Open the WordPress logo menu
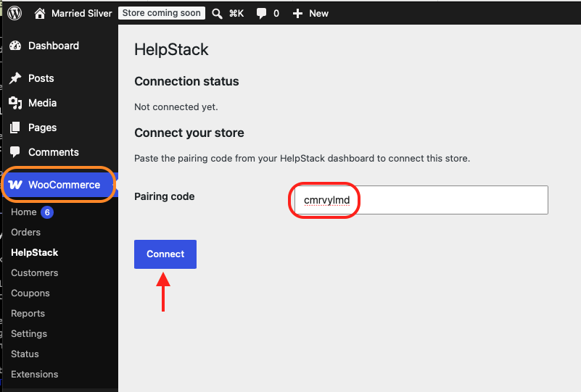 15,13
